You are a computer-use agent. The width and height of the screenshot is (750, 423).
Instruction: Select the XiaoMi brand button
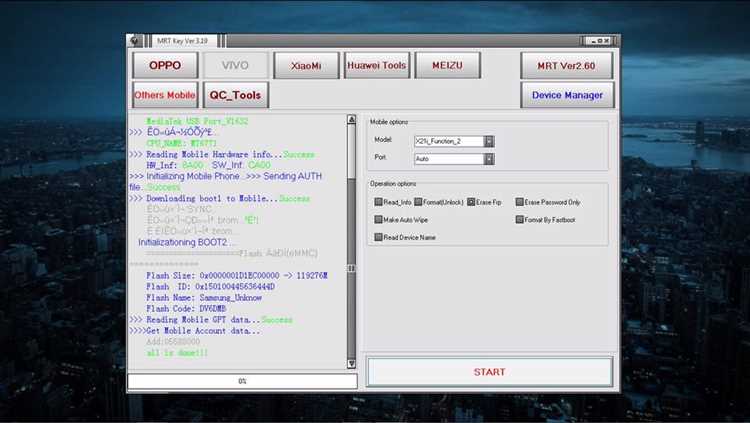pos(306,65)
